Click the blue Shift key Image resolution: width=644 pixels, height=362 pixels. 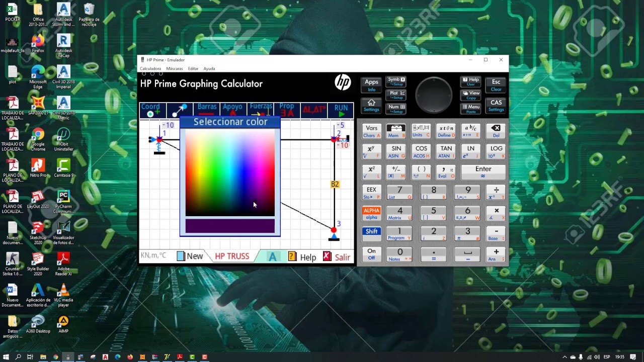point(371,234)
